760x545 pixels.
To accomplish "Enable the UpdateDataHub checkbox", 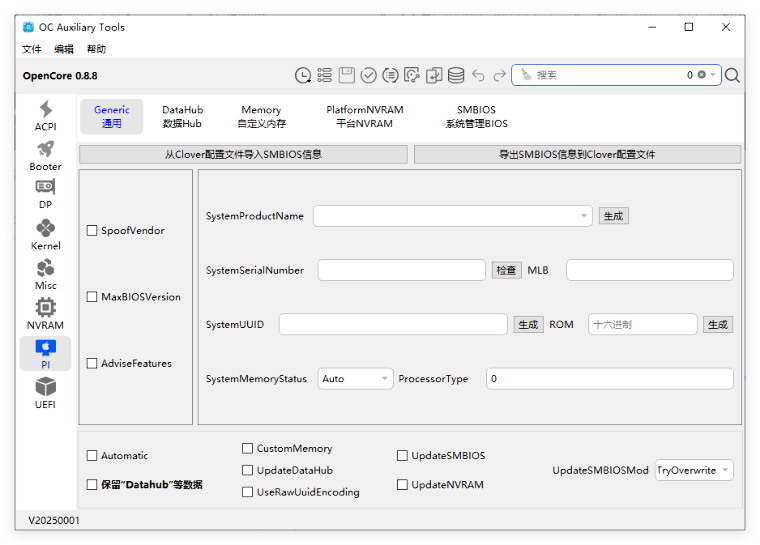I will click(247, 470).
